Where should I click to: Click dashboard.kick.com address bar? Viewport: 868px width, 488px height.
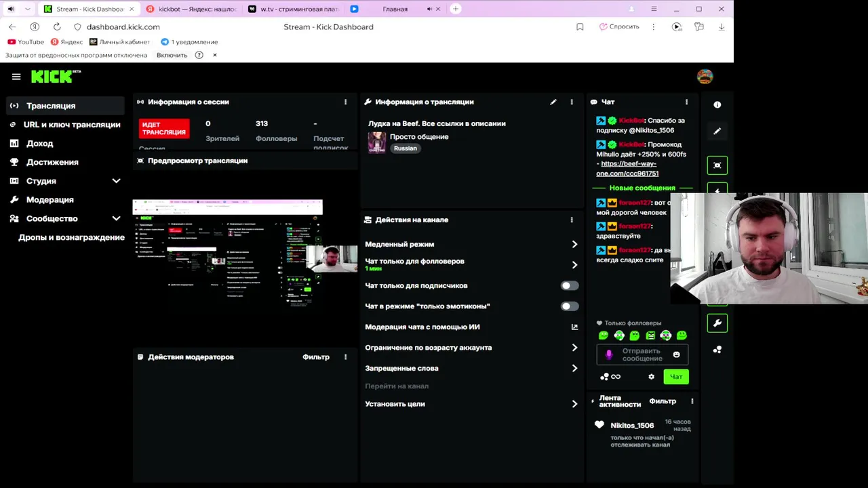[123, 26]
